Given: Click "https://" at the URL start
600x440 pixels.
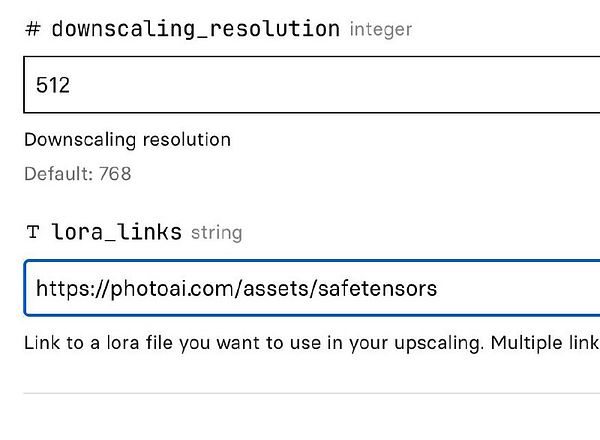Looking at the screenshot, I should pyautogui.click(x=66, y=289).
